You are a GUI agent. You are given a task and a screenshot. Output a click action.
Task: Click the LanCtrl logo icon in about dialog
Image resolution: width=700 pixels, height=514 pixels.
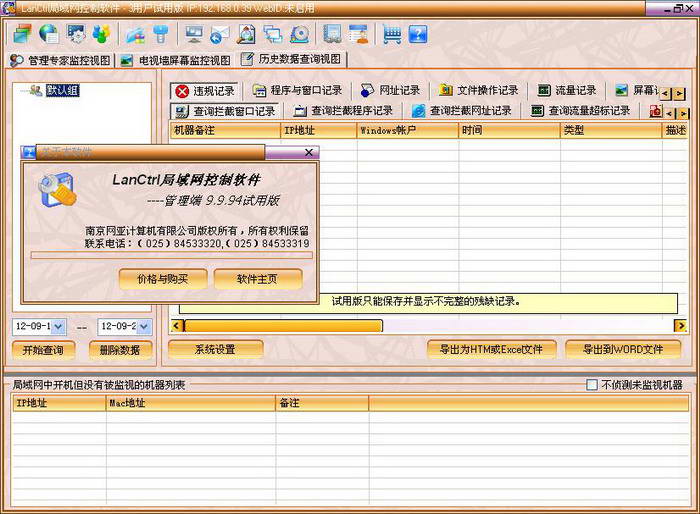[x=57, y=191]
